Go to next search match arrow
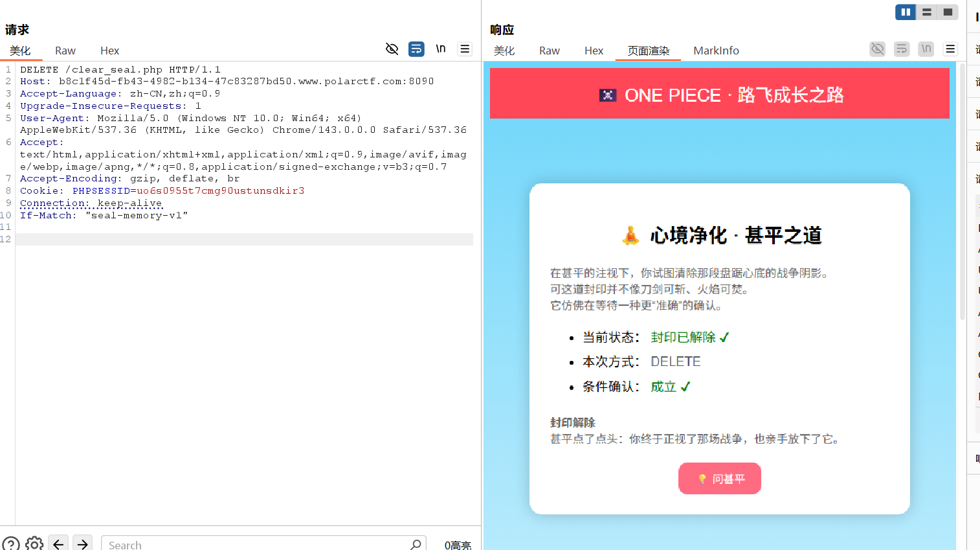This screenshot has height=550, width=980. pyautogui.click(x=82, y=544)
